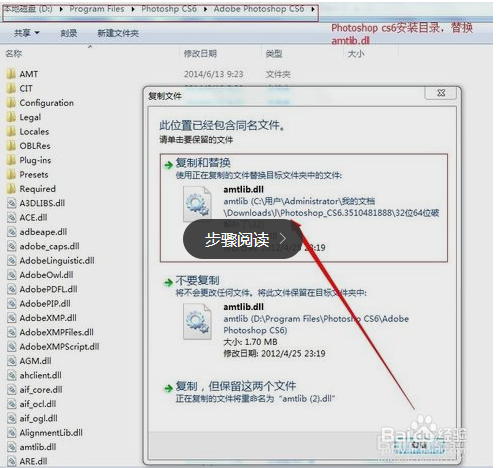Click the Presets folder icon
The width and height of the screenshot is (498, 468).
pos(11,174)
